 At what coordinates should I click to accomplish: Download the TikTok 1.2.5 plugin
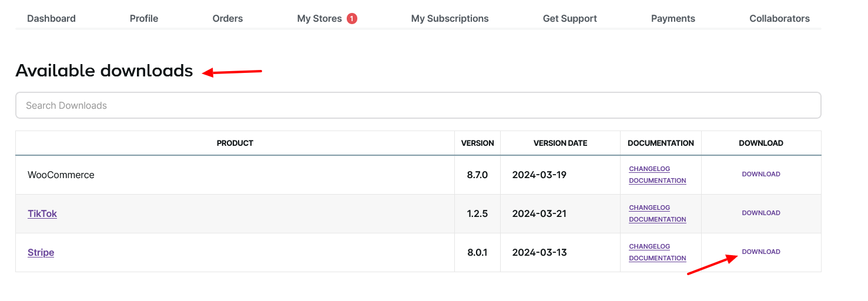tap(761, 213)
